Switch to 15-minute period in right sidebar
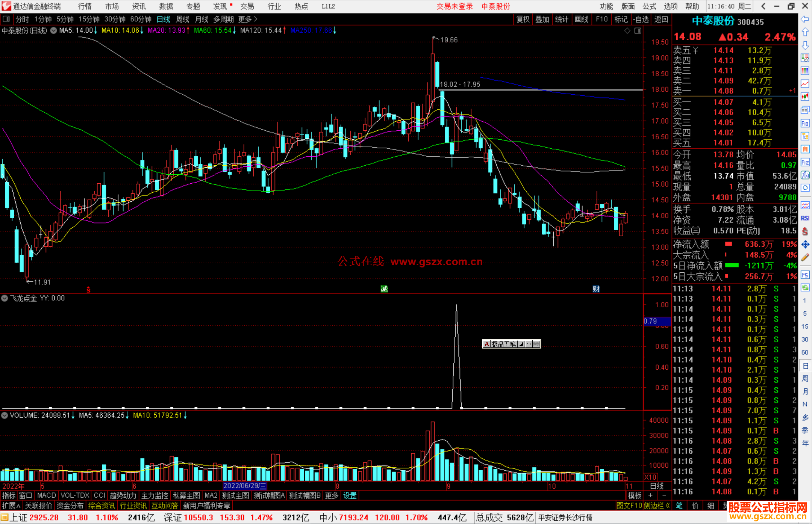 [x=804, y=326]
